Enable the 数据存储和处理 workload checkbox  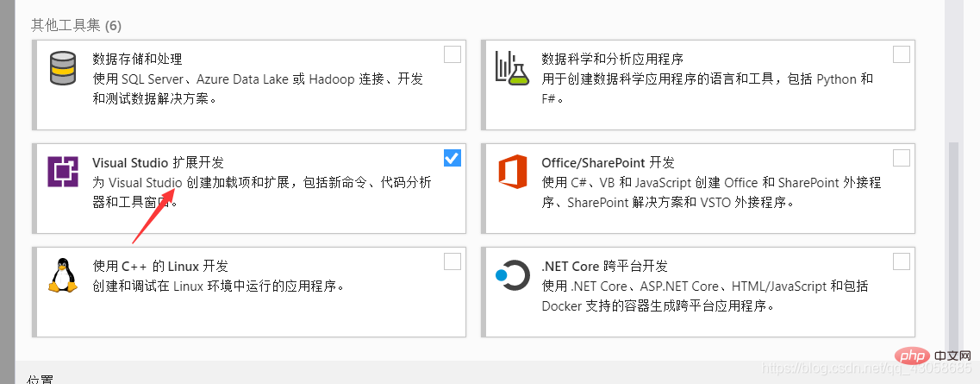click(x=453, y=55)
